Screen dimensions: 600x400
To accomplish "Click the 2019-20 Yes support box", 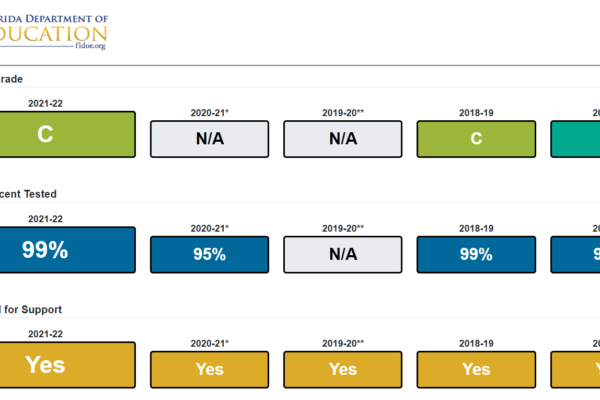I will tap(343, 370).
